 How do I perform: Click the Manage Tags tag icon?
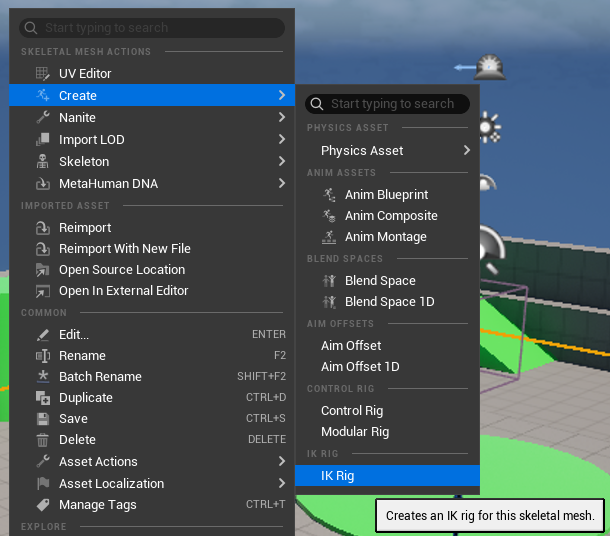pos(42,504)
